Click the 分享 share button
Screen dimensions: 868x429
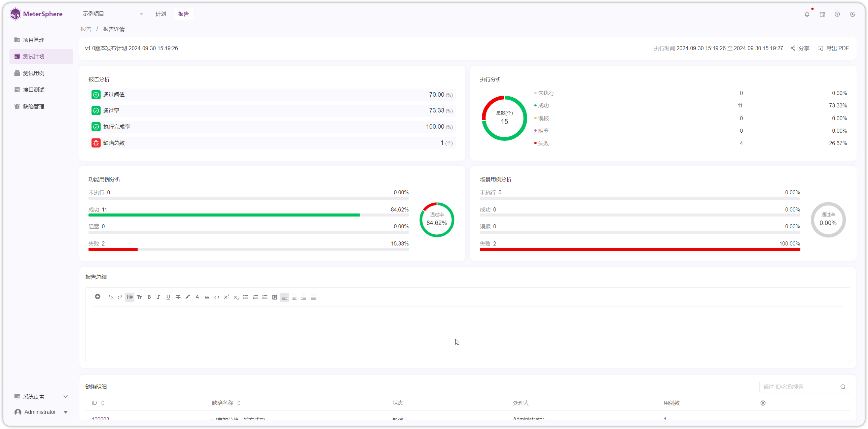800,48
